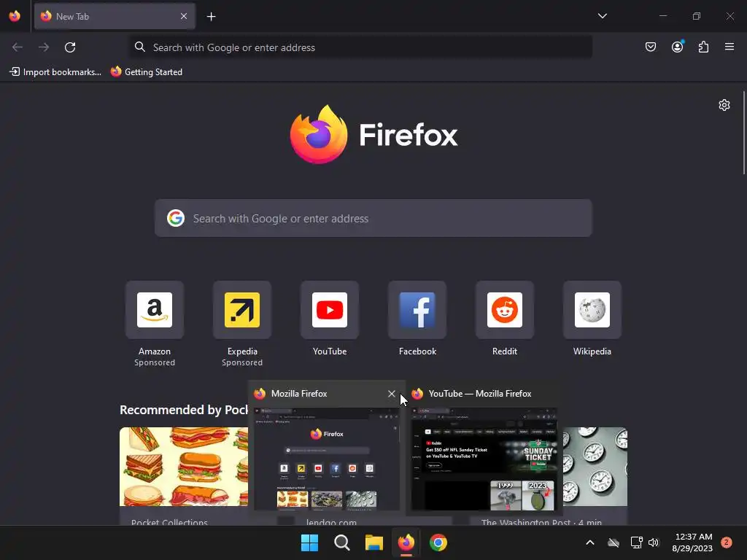Open Firefox View pinned tab icon
Screen dimensions: 747x560
tap(15, 16)
